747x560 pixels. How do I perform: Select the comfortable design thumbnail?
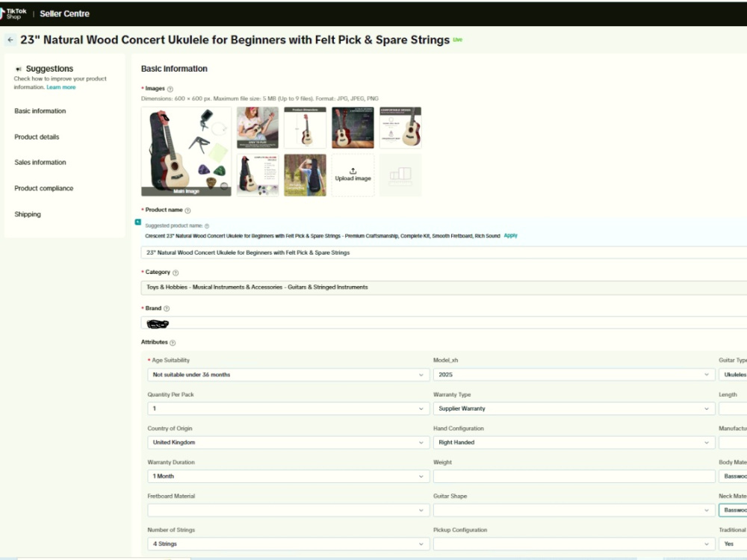click(400, 128)
